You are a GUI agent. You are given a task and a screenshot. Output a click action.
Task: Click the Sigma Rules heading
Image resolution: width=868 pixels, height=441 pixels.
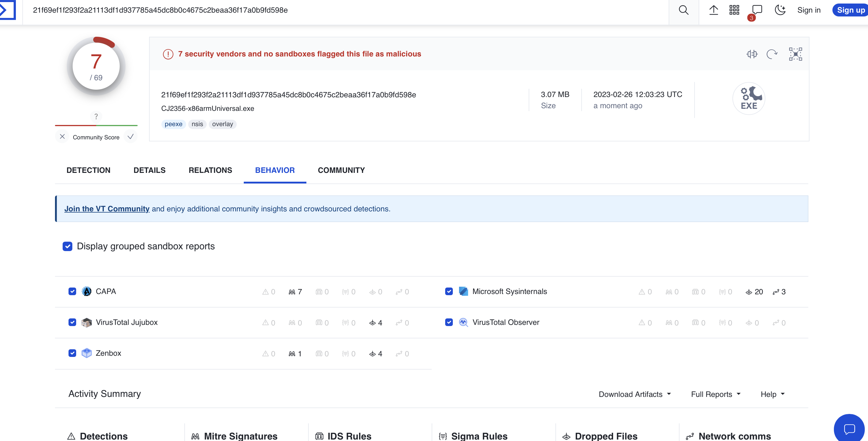click(x=473, y=436)
